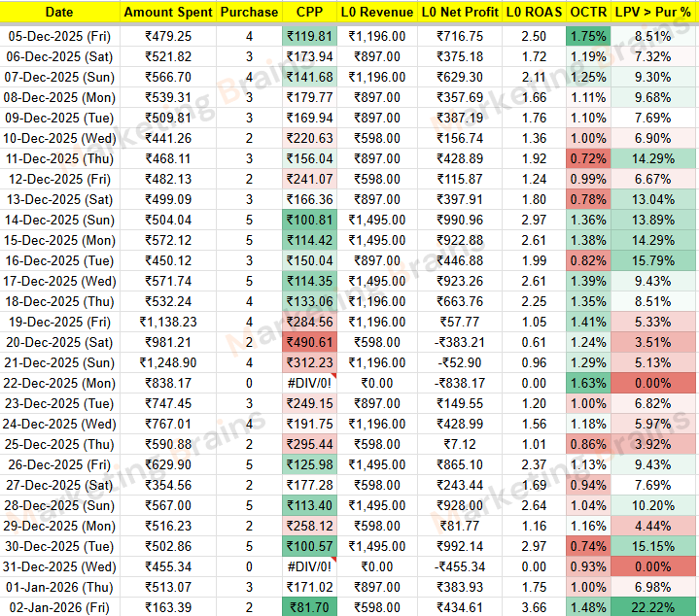This screenshot has height=616, width=699.
Task: Click the 22.22% LPV > Pur cell
Action: coord(654,607)
